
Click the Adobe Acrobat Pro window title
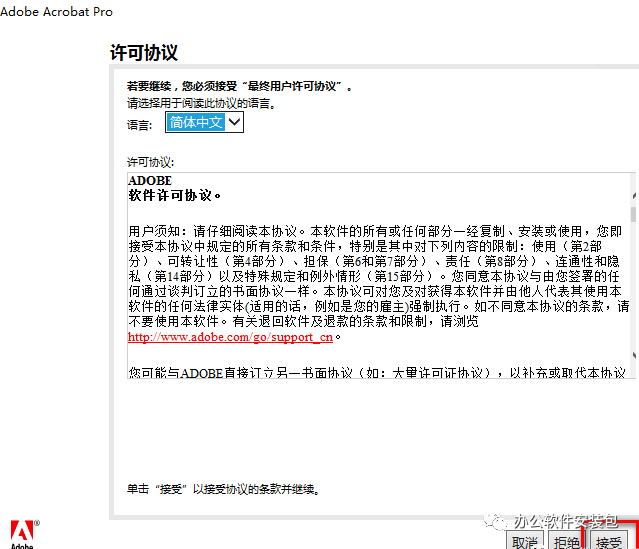(x=56, y=11)
